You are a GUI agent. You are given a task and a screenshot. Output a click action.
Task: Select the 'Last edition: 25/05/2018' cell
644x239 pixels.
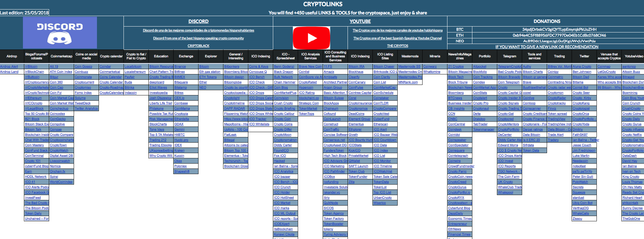(25, 13)
